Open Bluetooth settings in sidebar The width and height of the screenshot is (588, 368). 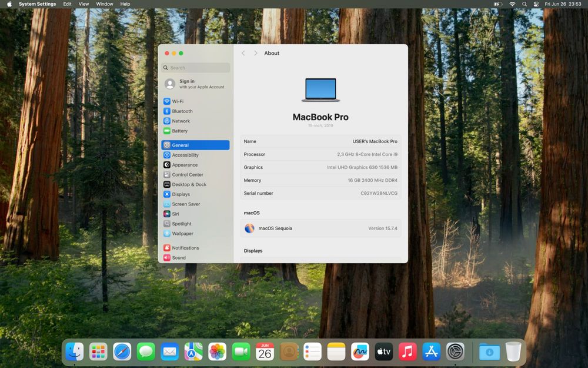coord(195,111)
